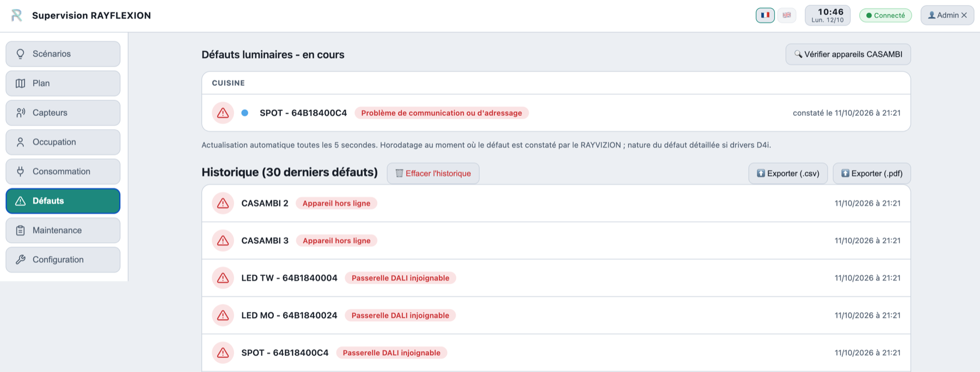Click warning icon for LED TW - 64B1840004
Screen dimensions: 980x372
223,278
